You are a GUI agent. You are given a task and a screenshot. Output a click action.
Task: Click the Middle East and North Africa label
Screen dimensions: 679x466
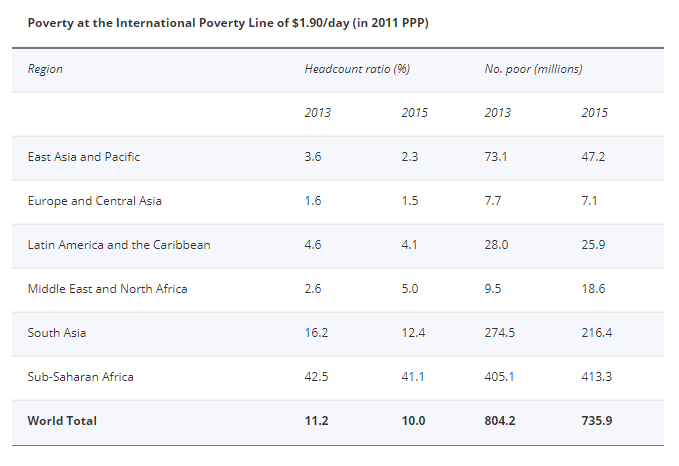pyautogui.click(x=107, y=289)
